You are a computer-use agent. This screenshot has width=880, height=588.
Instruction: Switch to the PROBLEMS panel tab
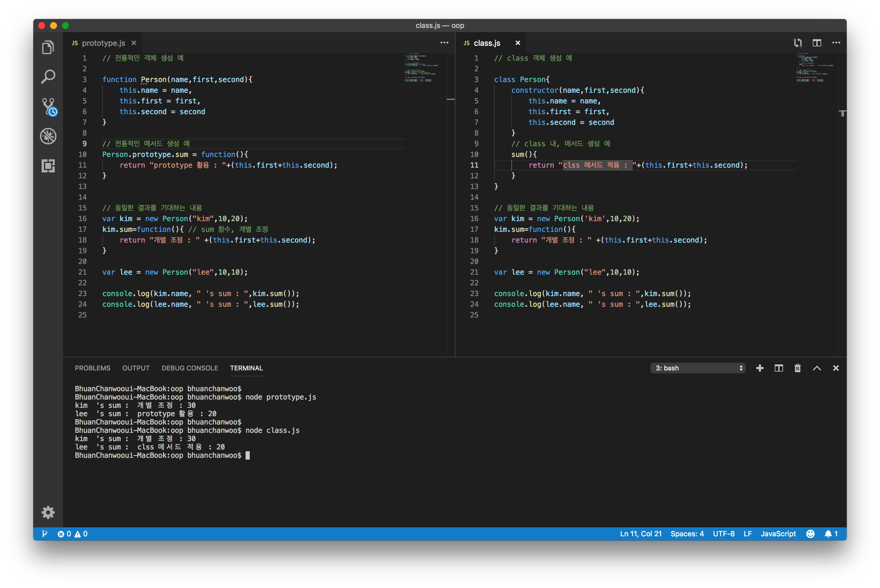(93, 368)
